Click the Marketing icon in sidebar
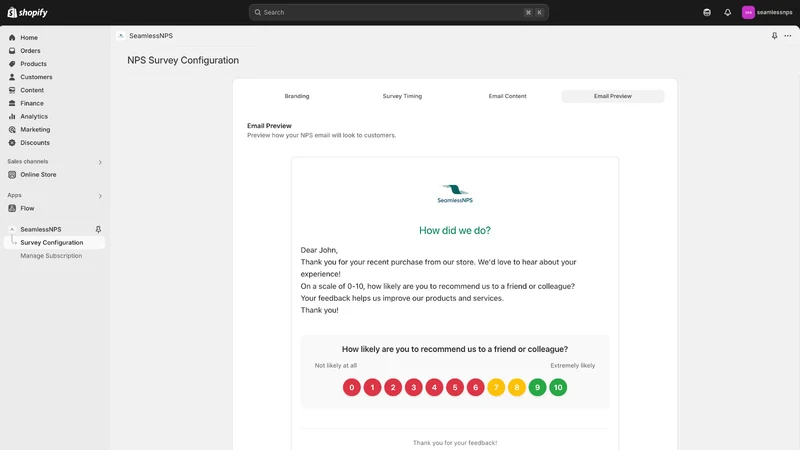This screenshot has height=450, width=800. pyautogui.click(x=12, y=130)
